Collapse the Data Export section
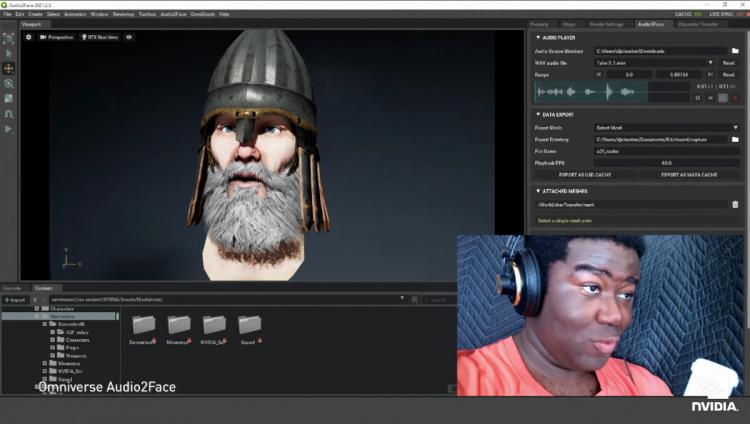Viewport: 750px width, 424px height. click(538, 114)
